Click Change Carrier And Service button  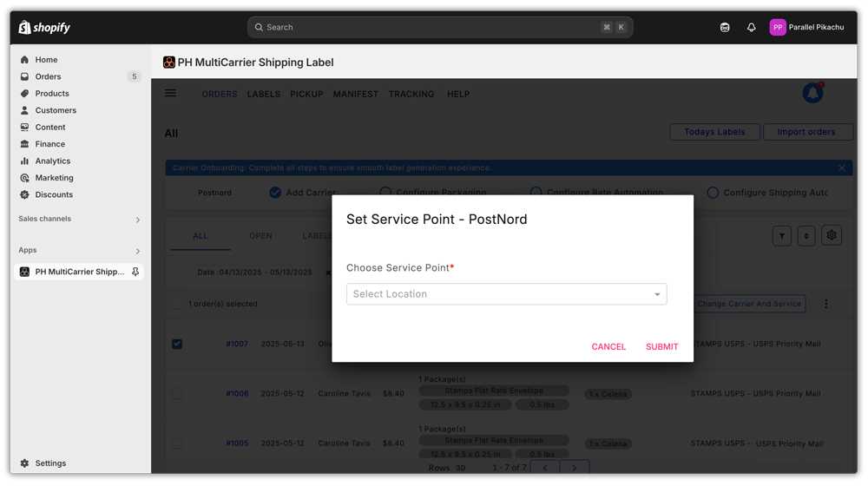(749, 304)
